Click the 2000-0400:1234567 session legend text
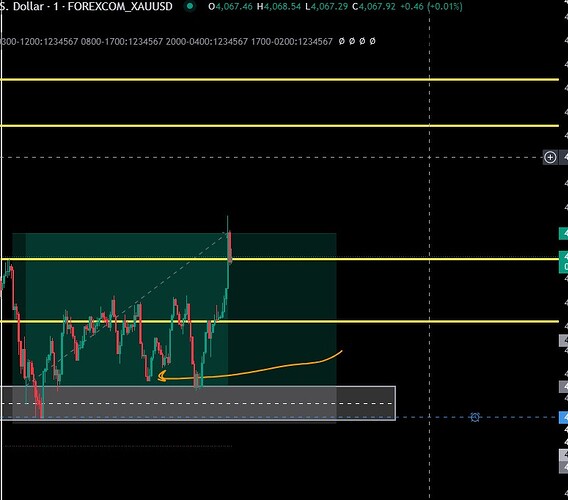The height and width of the screenshot is (500, 568). tap(207, 42)
